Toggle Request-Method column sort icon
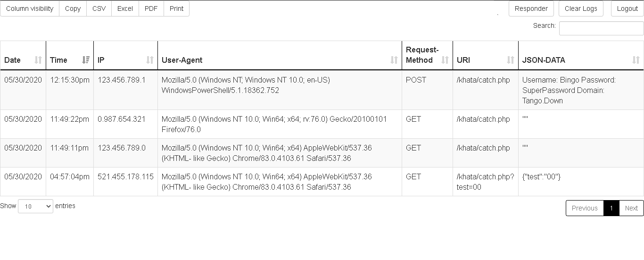644x260 pixels. pyautogui.click(x=445, y=60)
